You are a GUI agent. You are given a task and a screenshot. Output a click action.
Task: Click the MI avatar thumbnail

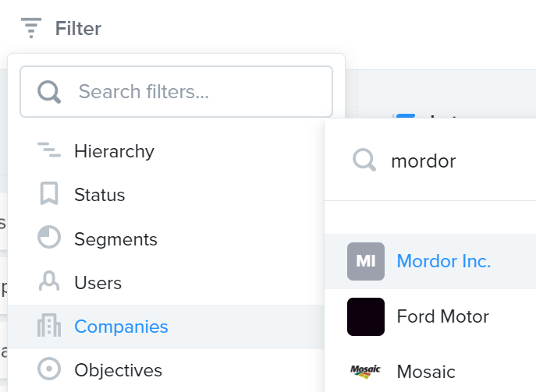pyautogui.click(x=366, y=261)
